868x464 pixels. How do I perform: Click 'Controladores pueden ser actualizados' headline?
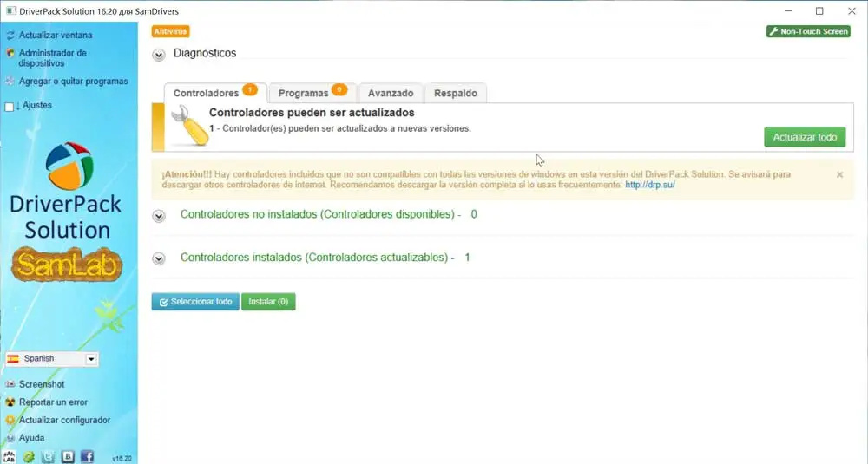pyautogui.click(x=312, y=112)
